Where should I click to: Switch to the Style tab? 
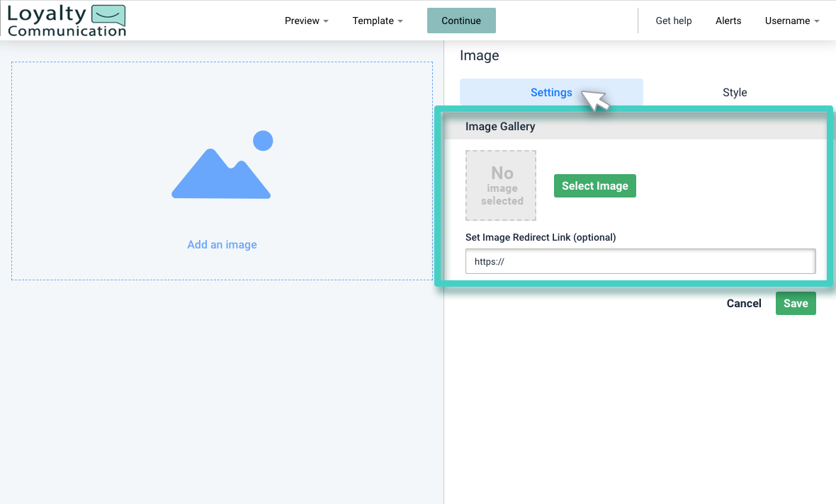[x=735, y=92]
